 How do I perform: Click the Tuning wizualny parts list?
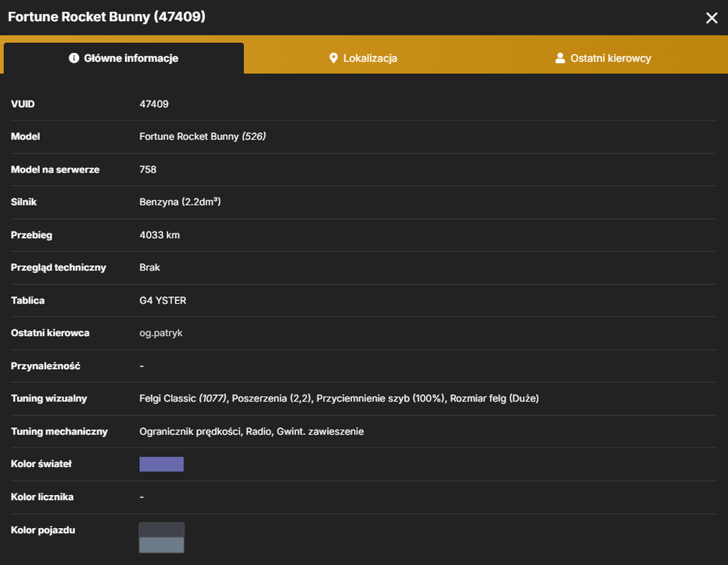pos(339,399)
